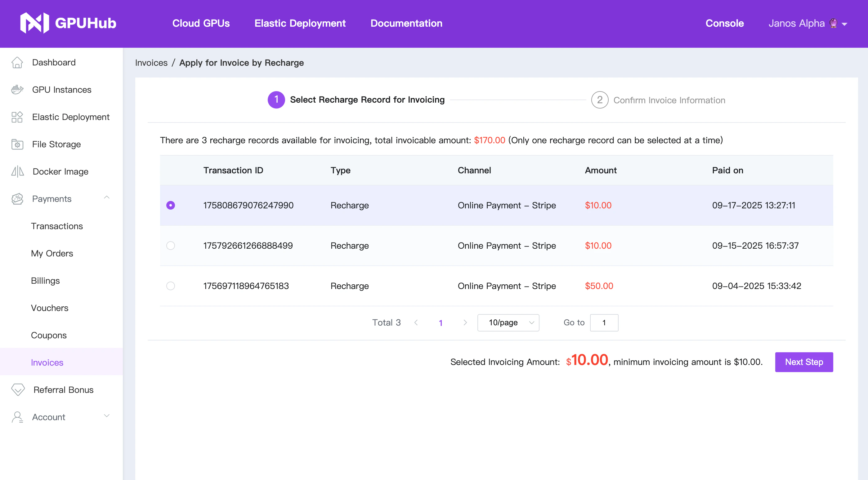Collapse the Payments sidebar section
This screenshot has height=480, width=868.
[x=106, y=198]
